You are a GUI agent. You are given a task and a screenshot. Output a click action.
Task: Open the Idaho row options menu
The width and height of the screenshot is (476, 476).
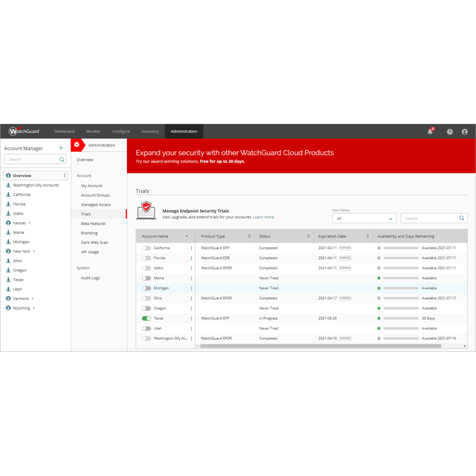click(x=191, y=268)
